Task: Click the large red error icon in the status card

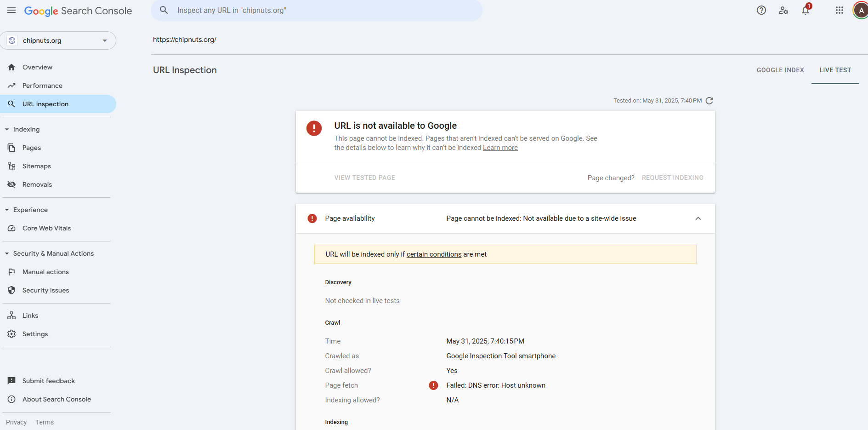Action: click(x=314, y=128)
